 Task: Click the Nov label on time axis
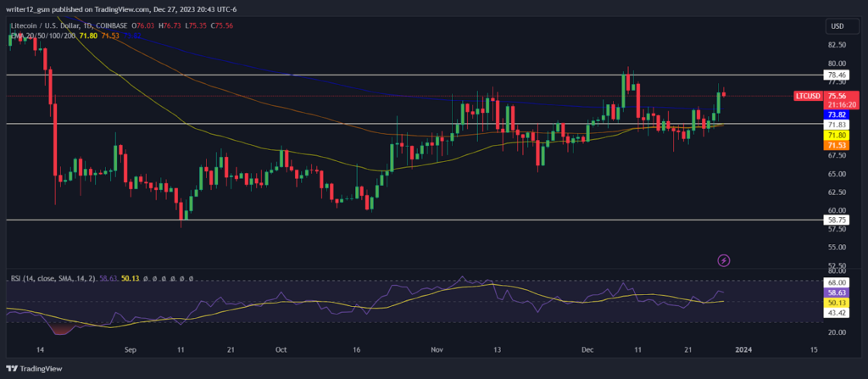click(x=437, y=349)
